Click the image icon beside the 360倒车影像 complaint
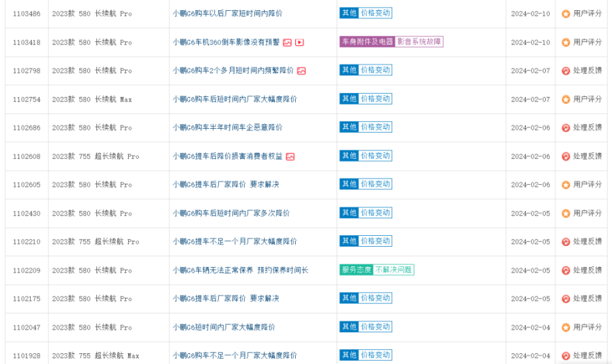The width and height of the screenshot is (612, 364). coord(288,43)
